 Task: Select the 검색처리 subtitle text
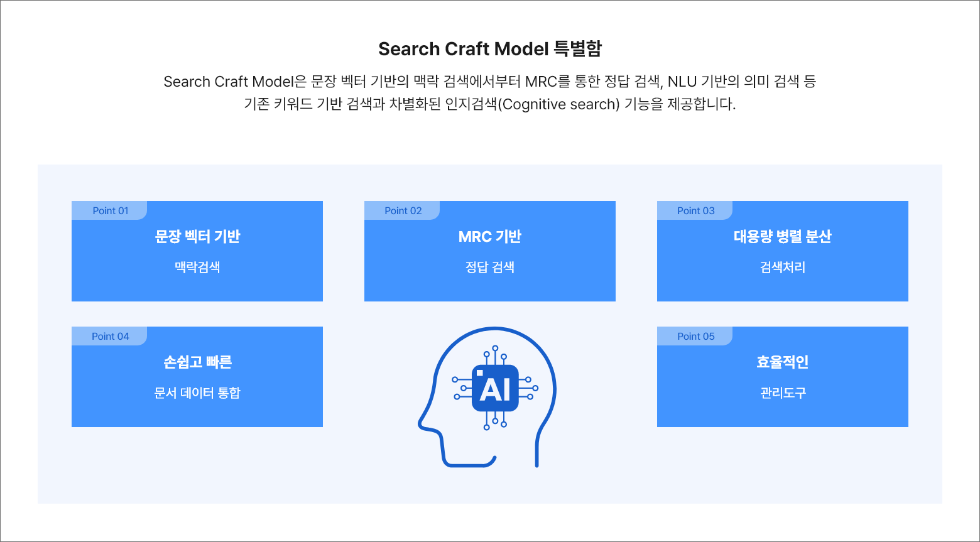pos(782,268)
